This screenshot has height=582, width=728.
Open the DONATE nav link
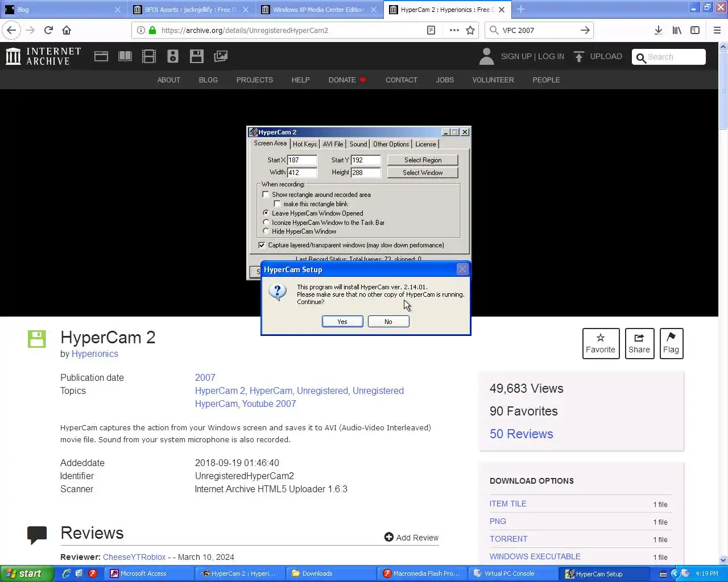click(x=342, y=80)
